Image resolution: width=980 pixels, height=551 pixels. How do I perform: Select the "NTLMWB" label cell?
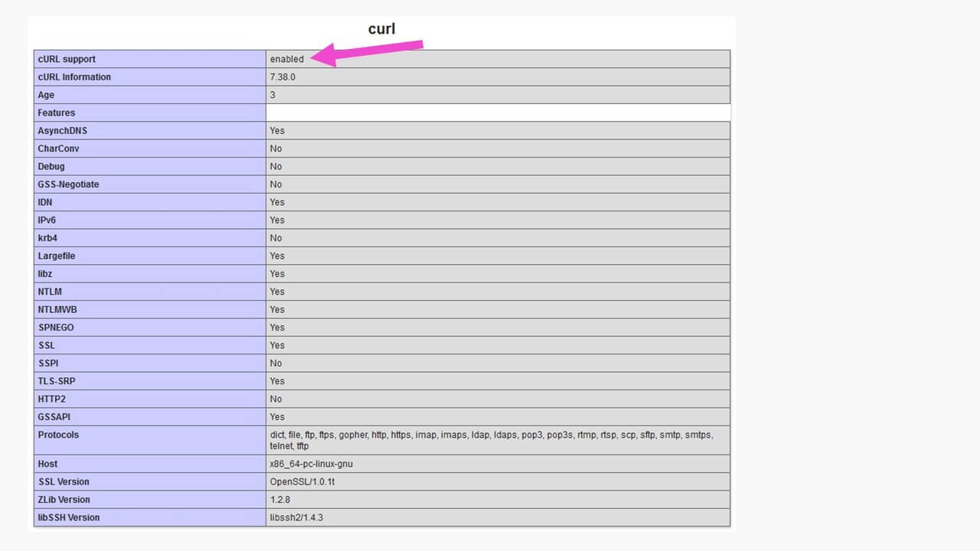click(150, 309)
